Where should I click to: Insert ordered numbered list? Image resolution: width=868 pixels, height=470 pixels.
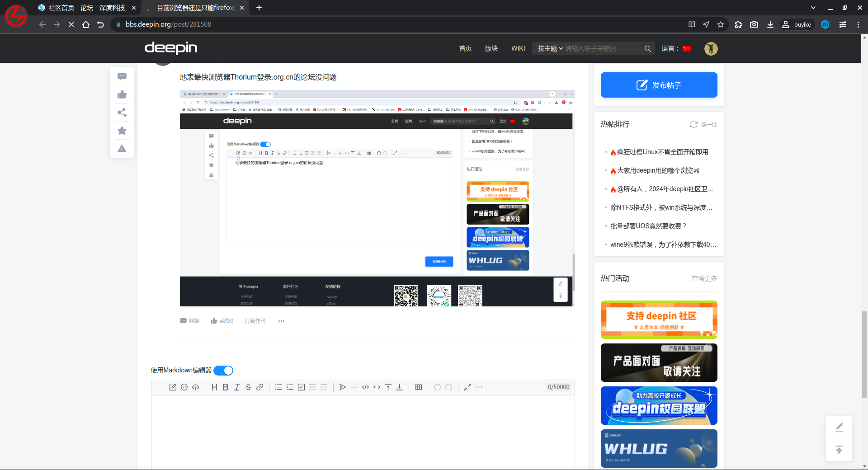point(290,387)
